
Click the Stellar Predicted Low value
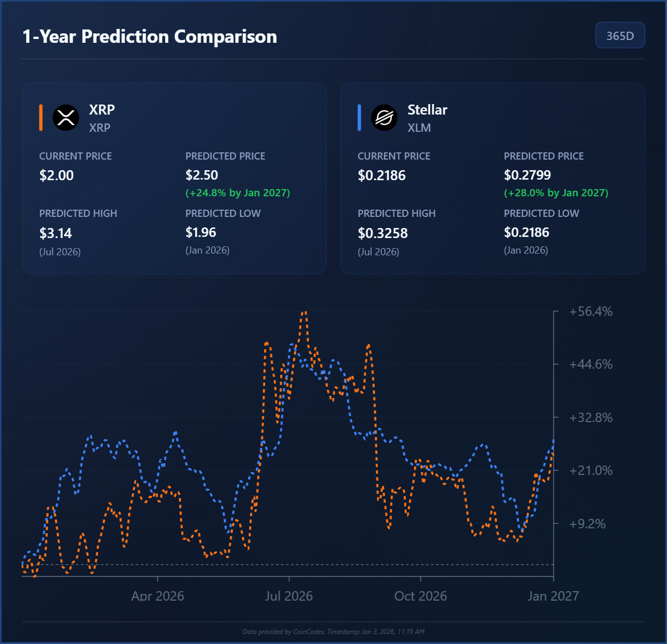coord(526,232)
